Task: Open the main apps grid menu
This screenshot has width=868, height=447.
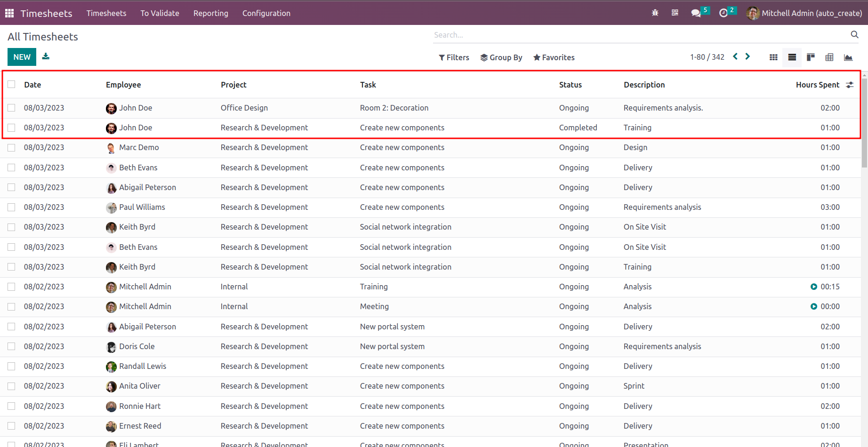Action: [9, 13]
